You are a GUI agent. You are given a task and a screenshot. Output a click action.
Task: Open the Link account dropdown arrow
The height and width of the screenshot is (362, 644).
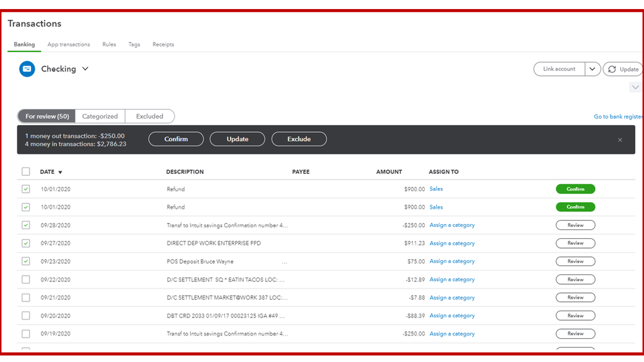tap(592, 69)
